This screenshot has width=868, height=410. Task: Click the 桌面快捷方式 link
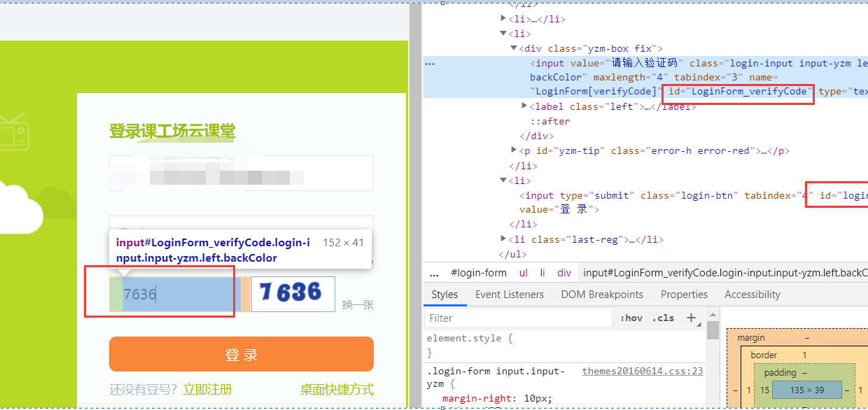click(x=337, y=389)
